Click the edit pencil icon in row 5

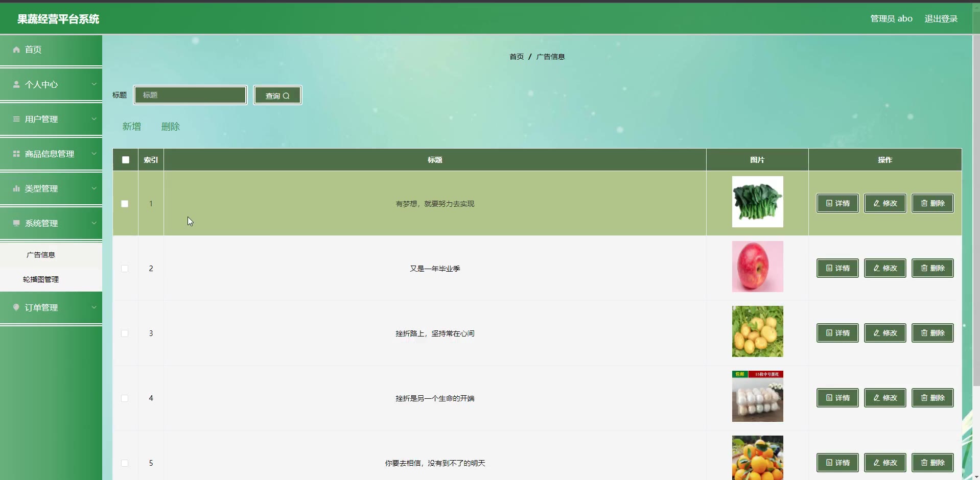coord(877,463)
